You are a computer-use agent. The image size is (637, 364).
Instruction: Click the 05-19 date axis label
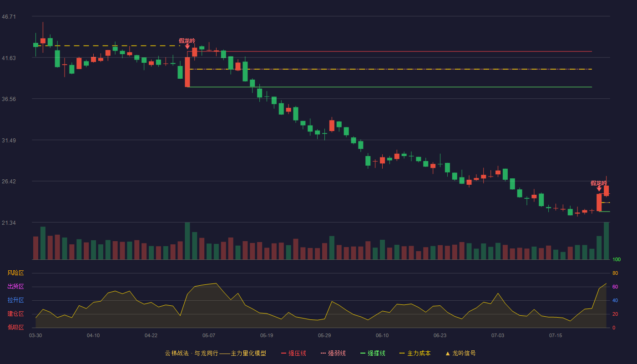[x=267, y=335]
